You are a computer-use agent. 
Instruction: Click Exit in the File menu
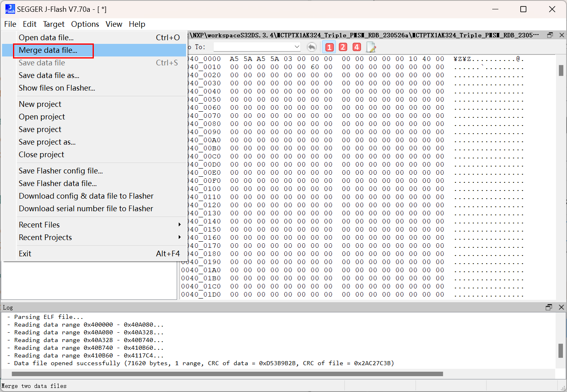click(x=94, y=253)
